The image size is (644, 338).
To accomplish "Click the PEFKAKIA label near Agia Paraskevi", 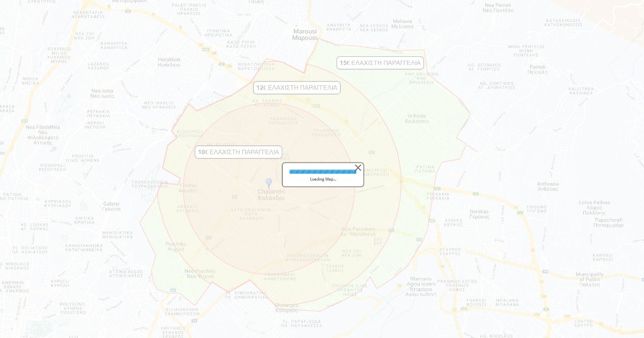I will 438,196.
